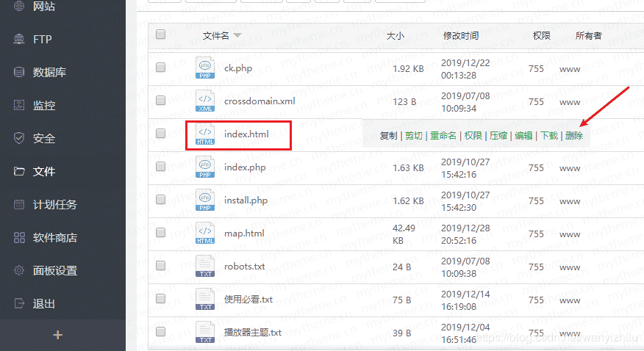Click the gear icon beside 面板设置
This screenshot has width=644, height=351.
19,270
